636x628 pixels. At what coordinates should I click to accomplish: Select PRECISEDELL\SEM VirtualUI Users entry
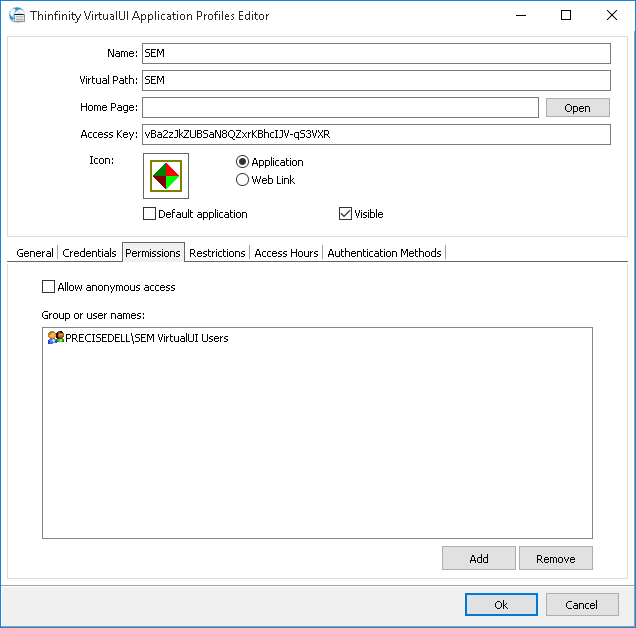point(147,338)
